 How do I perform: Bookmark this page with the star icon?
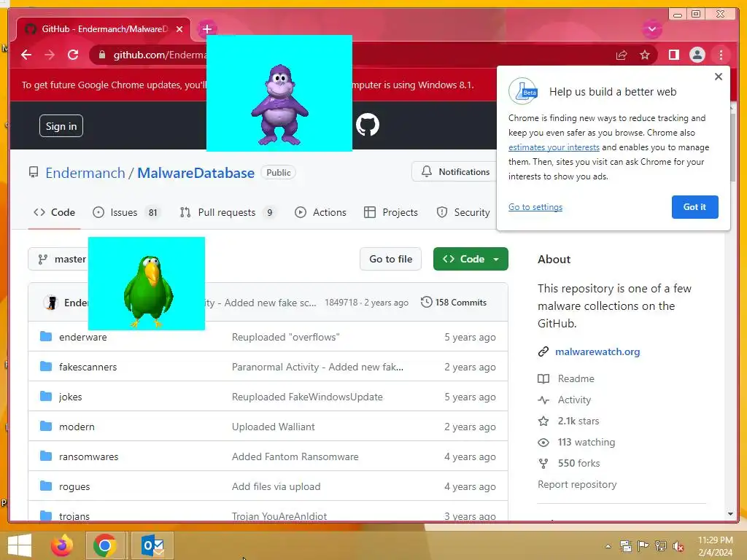pos(645,55)
